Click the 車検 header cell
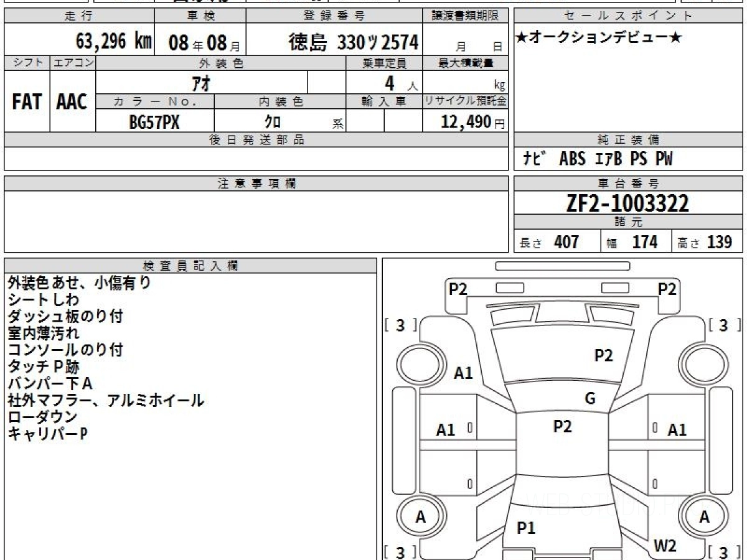This screenshot has height=560, width=747. [x=200, y=16]
